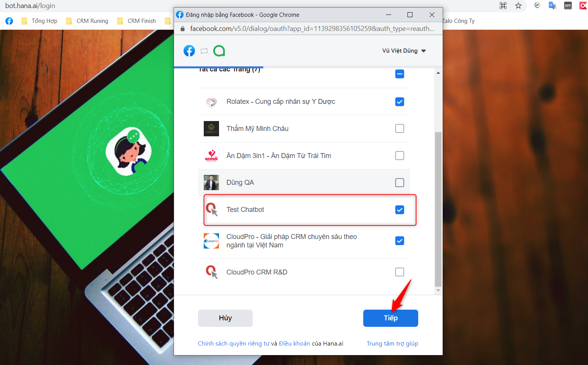
Task: Open the CRM Runing bookmark folder
Action: click(87, 21)
